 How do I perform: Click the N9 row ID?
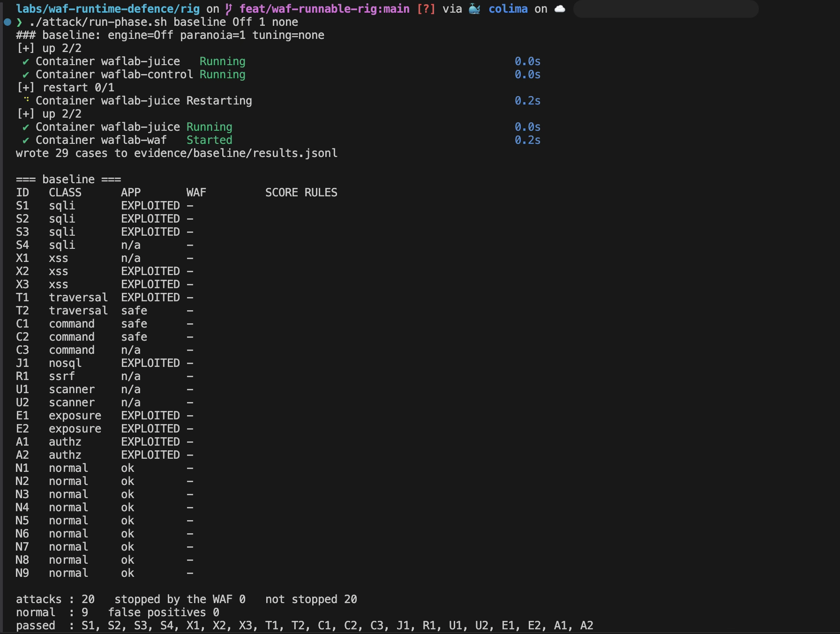(x=22, y=573)
